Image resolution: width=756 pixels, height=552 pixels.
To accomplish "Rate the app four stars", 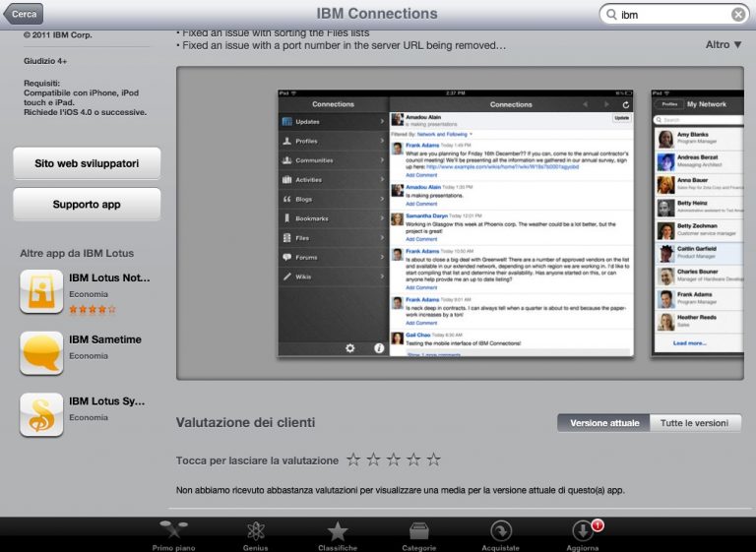I will click(413, 460).
